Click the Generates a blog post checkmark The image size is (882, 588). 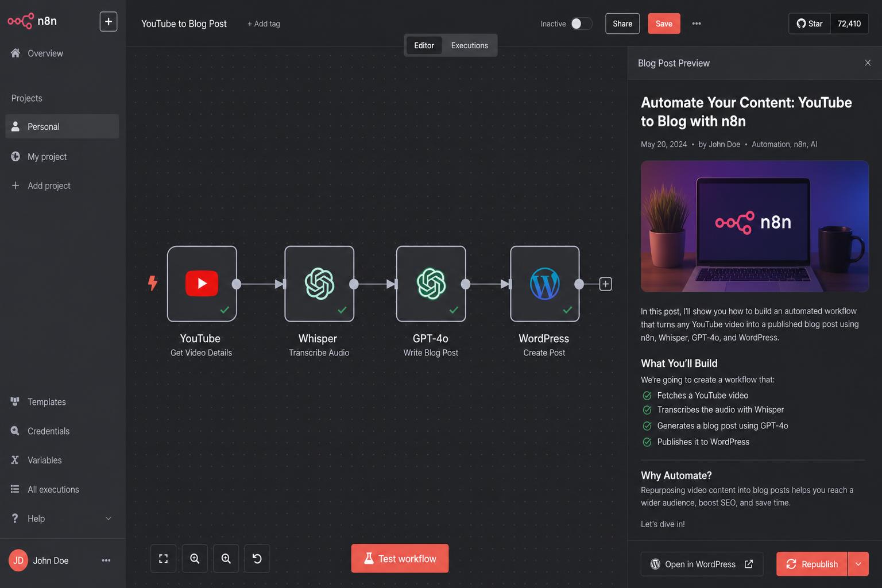[647, 426]
